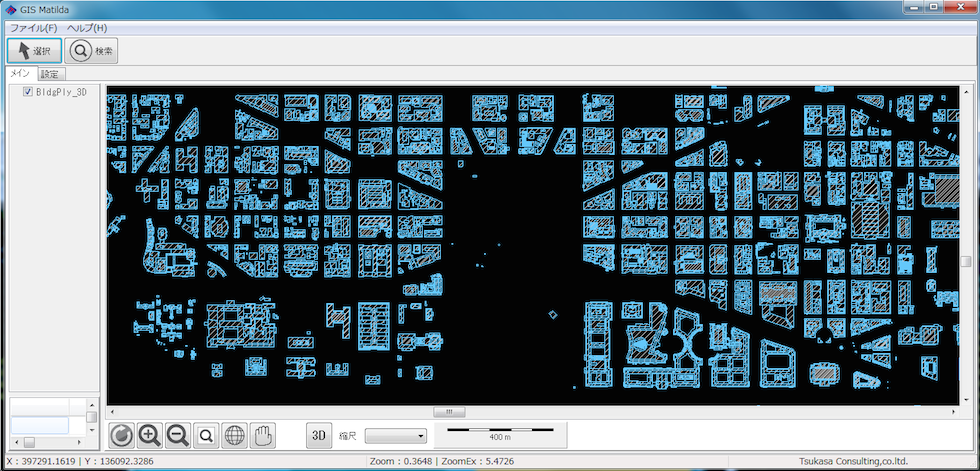This screenshot has width=980, height=471.
Task: Minimize the GIS Matilda window
Action: pos(916,6)
